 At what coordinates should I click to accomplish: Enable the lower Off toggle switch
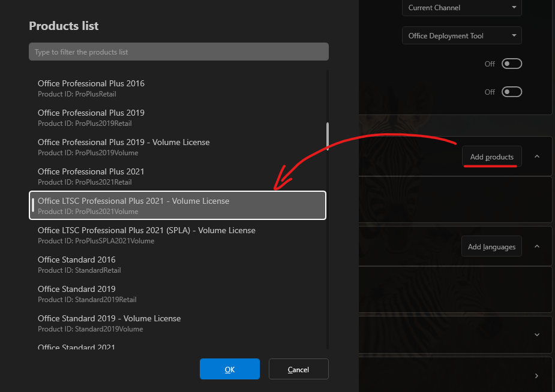pos(512,92)
